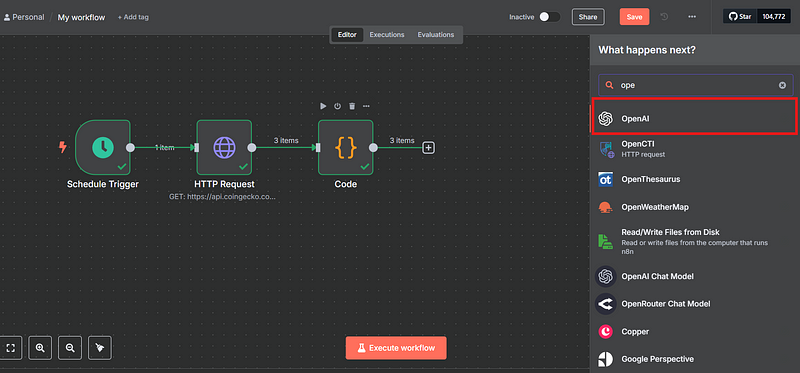Image resolution: width=800 pixels, height=373 pixels.
Task: Switch to the Editor tab
Action: click(x=347, y=35)
